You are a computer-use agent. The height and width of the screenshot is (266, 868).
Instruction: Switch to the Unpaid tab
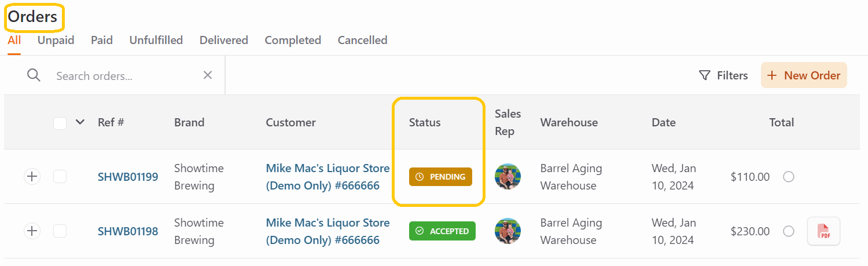pos(56,40)
